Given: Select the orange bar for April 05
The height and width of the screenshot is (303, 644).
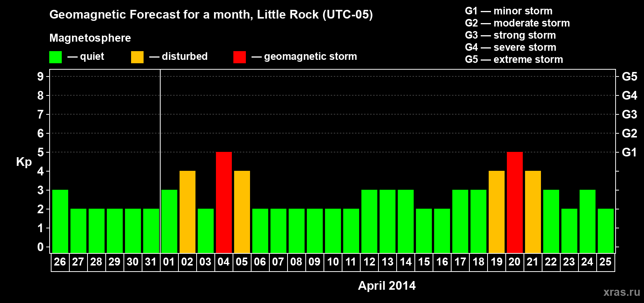Looking at the screenshot, I should (242, 212).
